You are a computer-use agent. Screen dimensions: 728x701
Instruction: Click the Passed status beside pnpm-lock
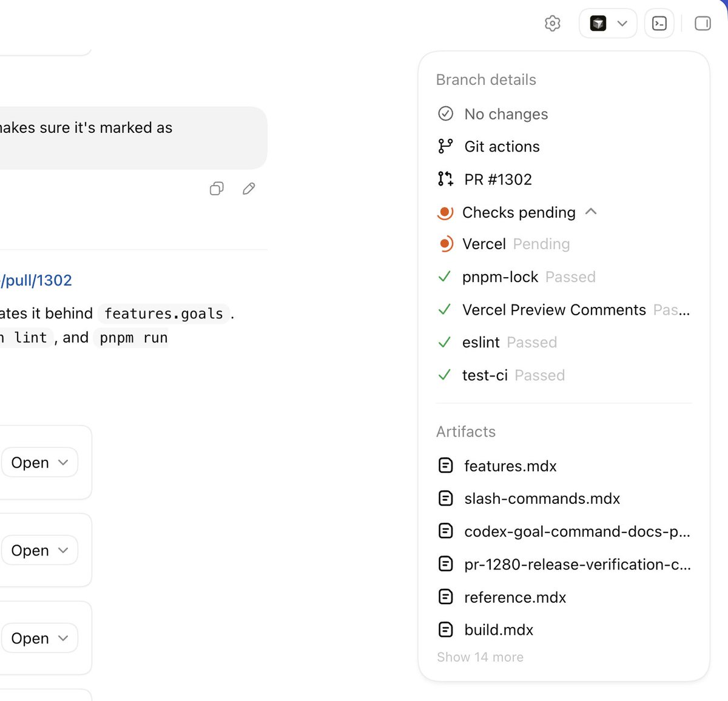[x=570, y=277]
